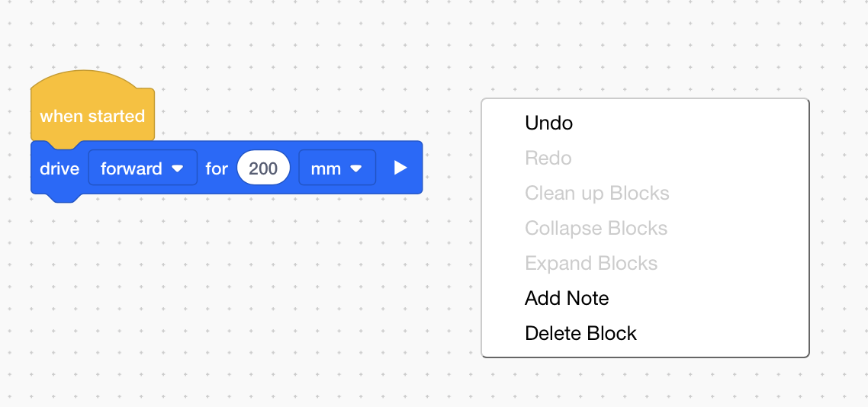Select the yellow when started hat block
Viewport: 868px width, 407px height.
tap(92, 117)
